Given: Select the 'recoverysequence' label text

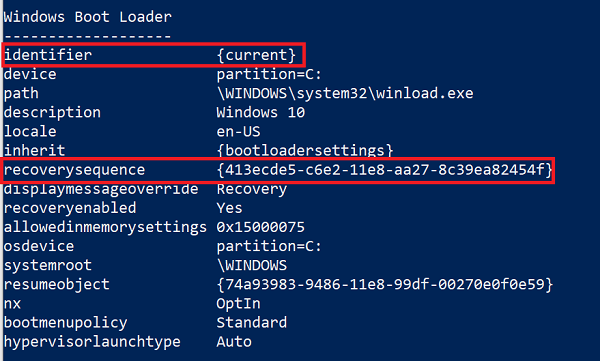Looking at the screenshot, I should 75,170.
